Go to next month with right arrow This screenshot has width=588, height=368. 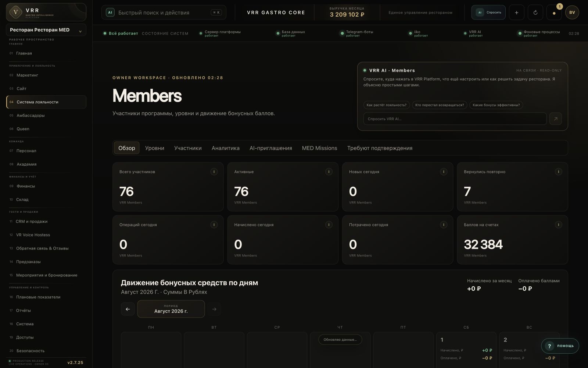tap(214, 309)
